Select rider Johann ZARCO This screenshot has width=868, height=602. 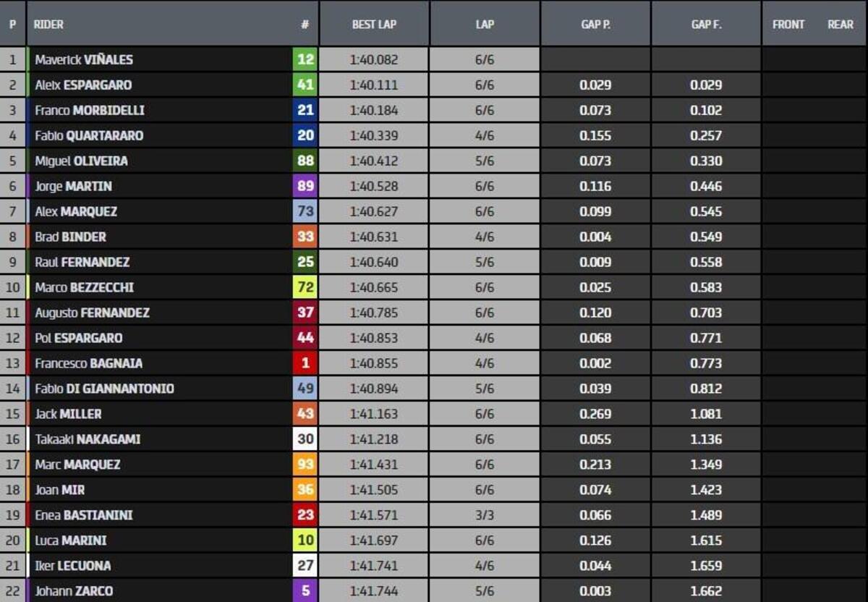tap(74, 591)
